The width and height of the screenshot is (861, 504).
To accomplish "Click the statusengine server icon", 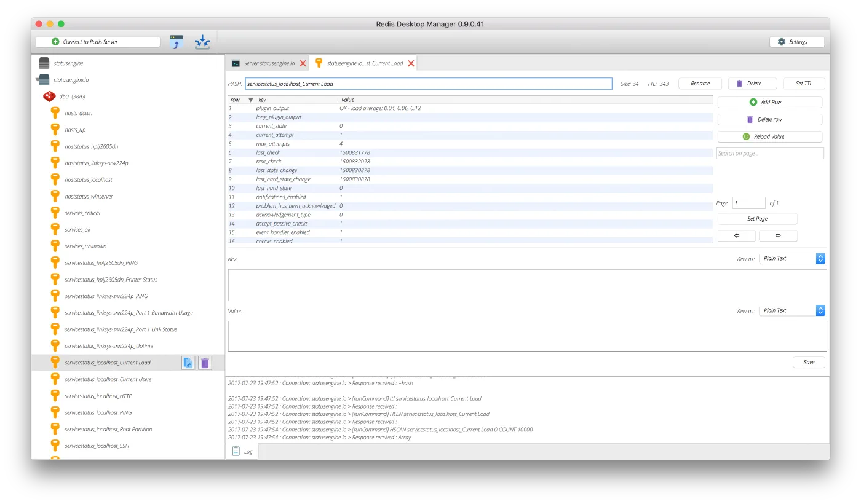I will tap(44, 63).
